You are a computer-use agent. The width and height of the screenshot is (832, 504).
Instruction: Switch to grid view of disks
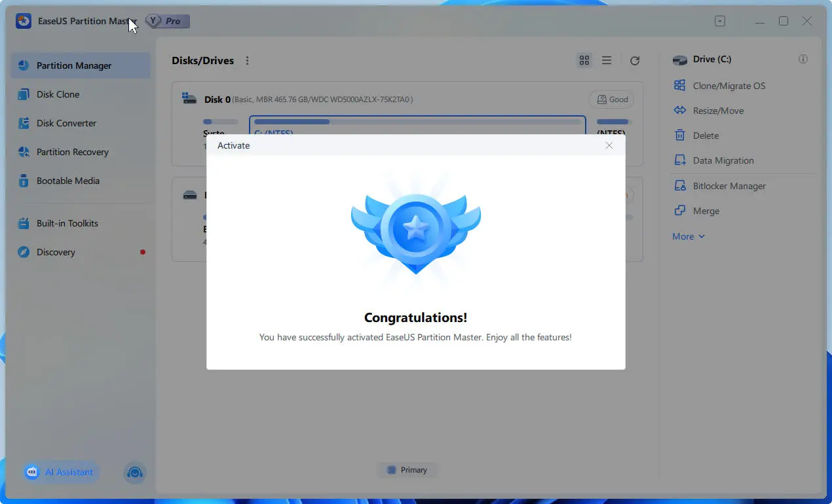coord(584,60)
